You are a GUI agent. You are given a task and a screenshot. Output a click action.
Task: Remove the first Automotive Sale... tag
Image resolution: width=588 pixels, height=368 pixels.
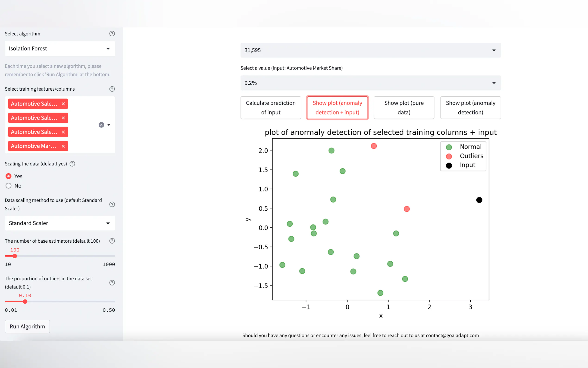coord(63,104)
